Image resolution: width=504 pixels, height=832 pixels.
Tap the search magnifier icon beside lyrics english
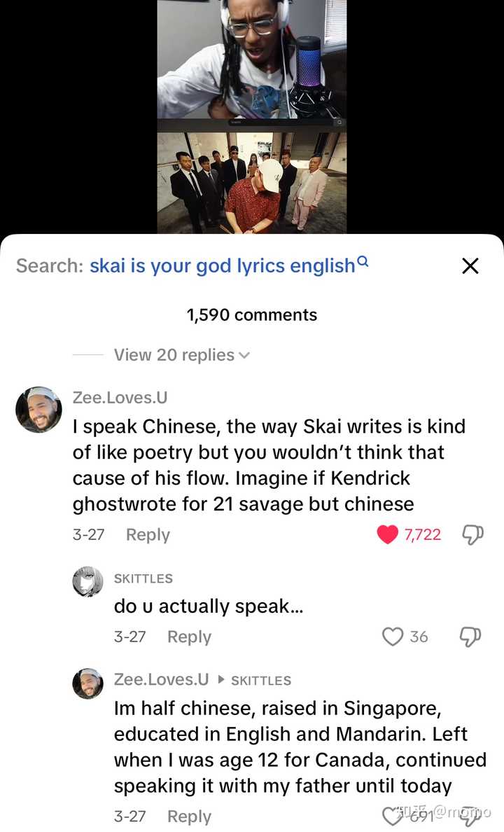coord(363,261)
